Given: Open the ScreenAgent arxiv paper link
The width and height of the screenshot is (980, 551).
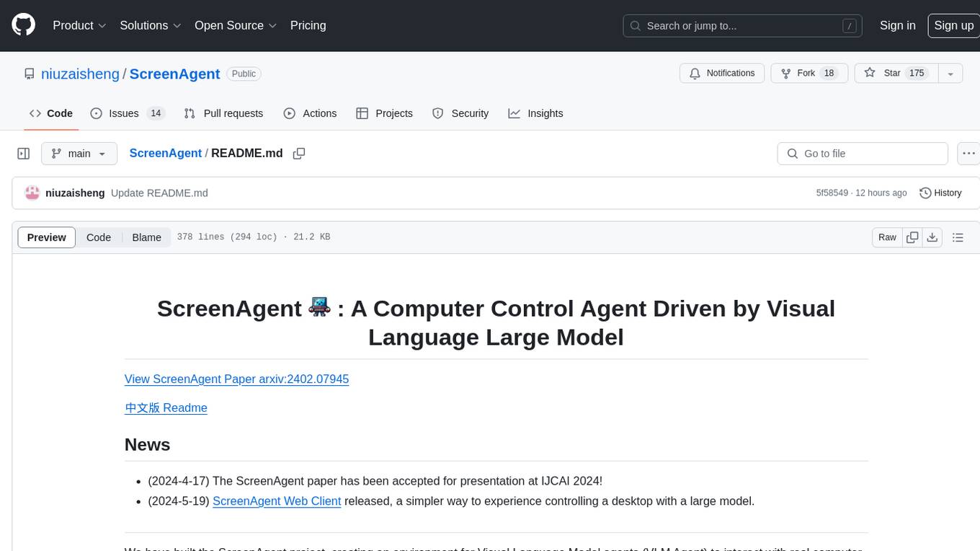Looking at the screenshot, I should (x=236, y=379).
